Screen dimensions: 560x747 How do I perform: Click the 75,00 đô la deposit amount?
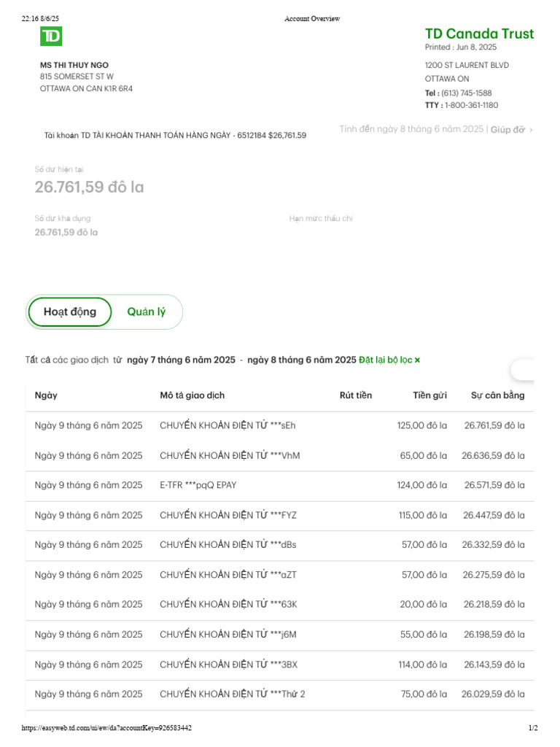click(424, 694)
